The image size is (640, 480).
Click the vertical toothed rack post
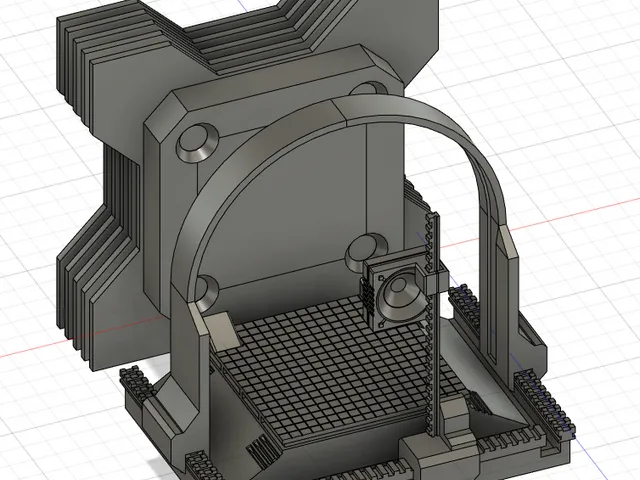click(432, 322)
